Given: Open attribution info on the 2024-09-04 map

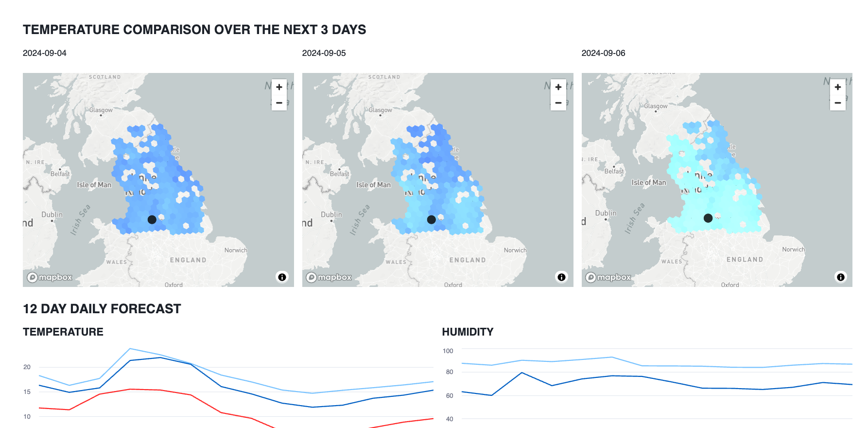Looking at the screenshot, I should click(282, 277).
